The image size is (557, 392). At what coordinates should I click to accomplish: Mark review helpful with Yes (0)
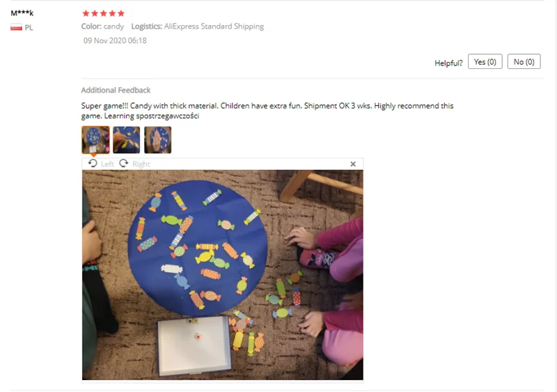tap(485, 62)
